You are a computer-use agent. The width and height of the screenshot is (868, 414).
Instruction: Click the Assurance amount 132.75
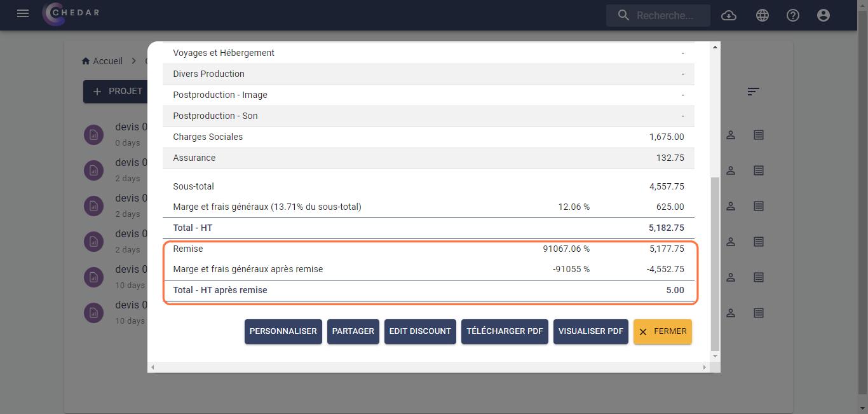coord(670,158)
